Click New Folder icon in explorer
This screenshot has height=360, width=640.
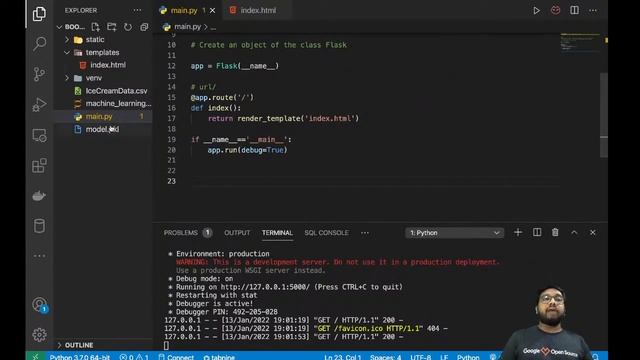[x=111, y=27]
